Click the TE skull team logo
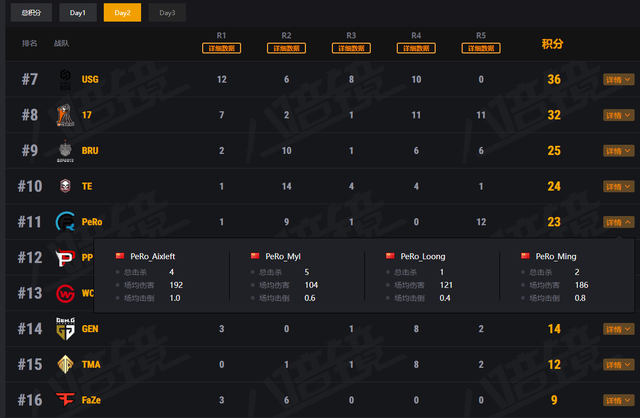The width and height of the screenshot is (640, 418). click(x=65, y=186)
